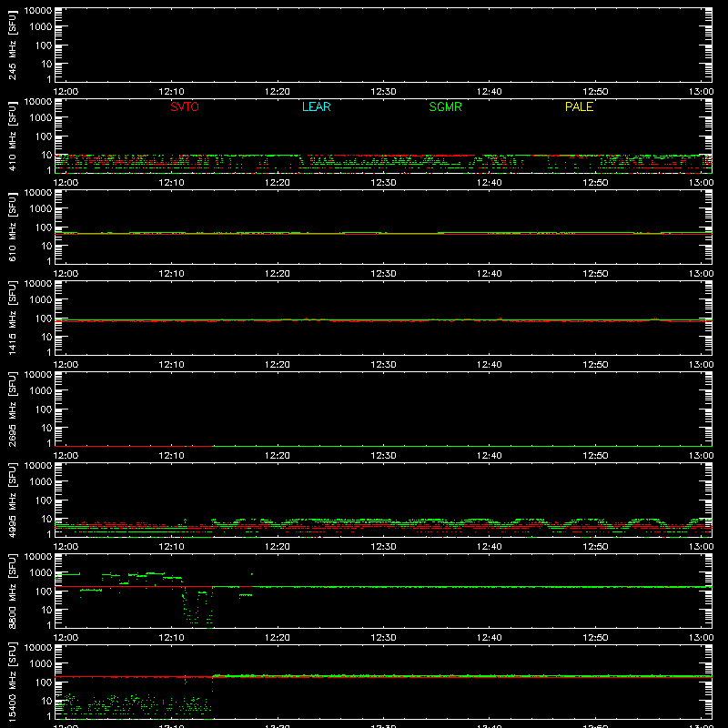Image resolution: width=728 pixels, height=728 pixels.
Task: Click the 610 MHz [SFU] axis title
Action: (x=13, y=227)
